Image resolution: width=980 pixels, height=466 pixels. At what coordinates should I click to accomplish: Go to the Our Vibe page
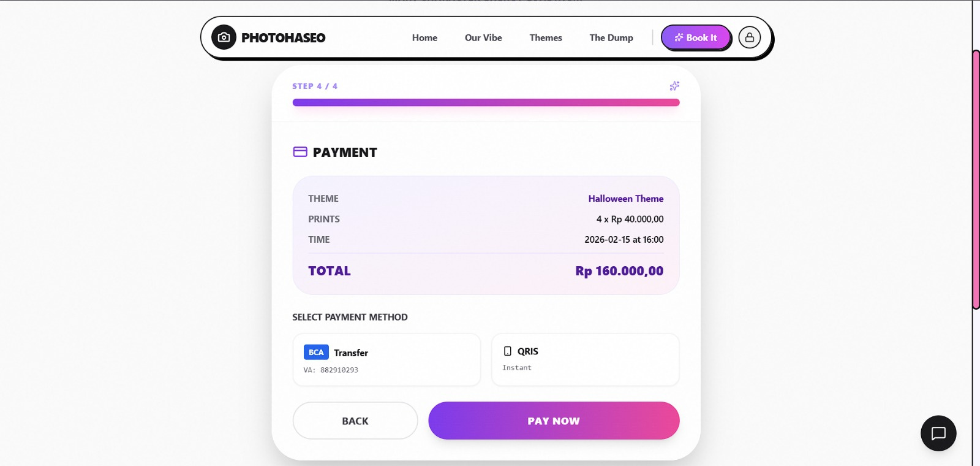click(483, 37)
